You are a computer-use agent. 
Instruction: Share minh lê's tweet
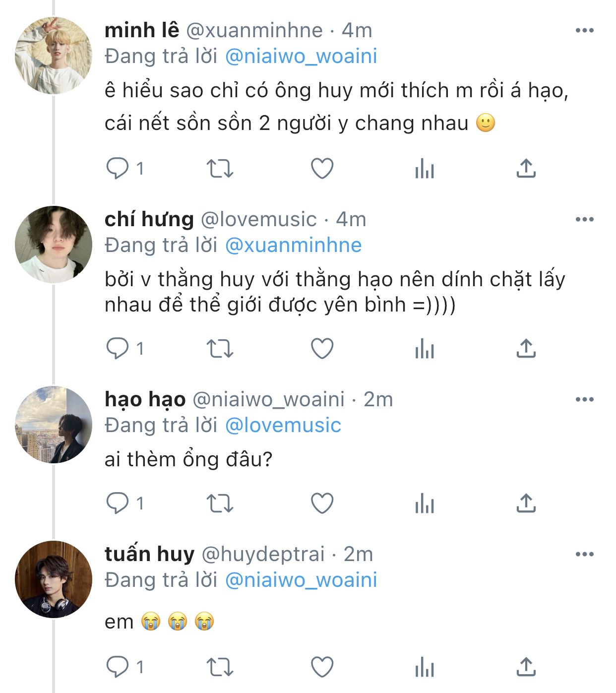pyautogui.click(x=526, y=169)
